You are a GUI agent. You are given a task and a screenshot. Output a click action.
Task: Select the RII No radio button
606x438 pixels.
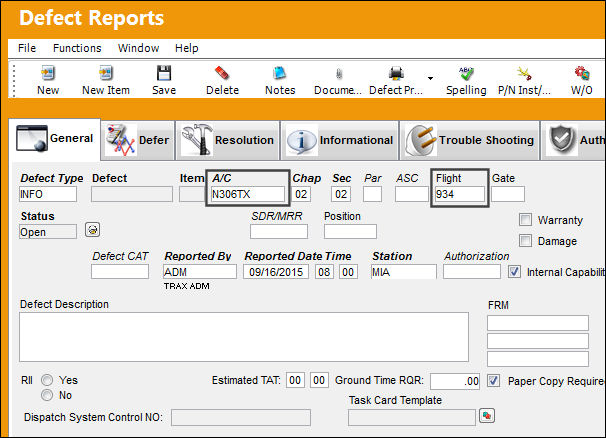47,395
